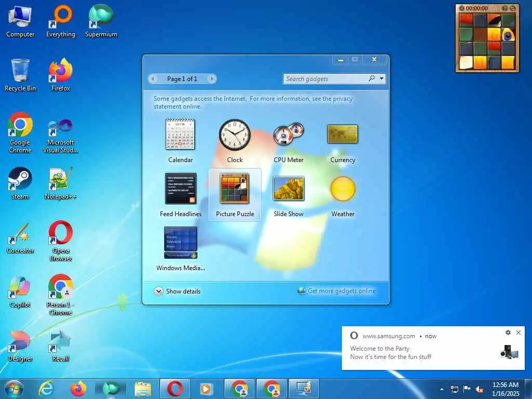Image resolution: width=532 pixels, height=399 pixels.
Task: Click the muted volume tray icon
Action: (x=480, y=389)
